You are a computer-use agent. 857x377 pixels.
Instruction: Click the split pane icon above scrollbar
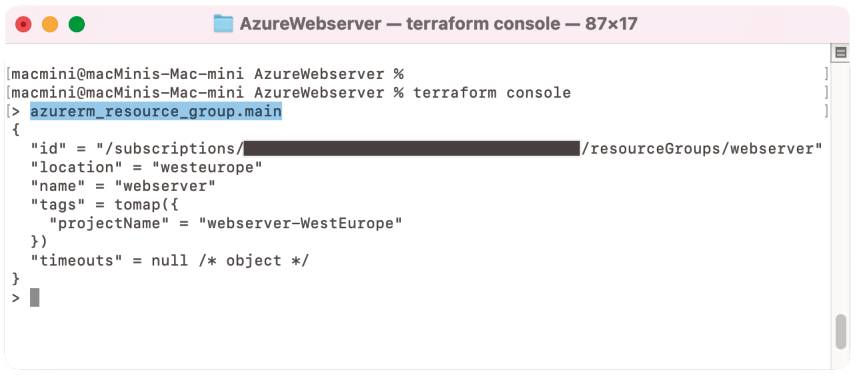coord(841,53)
